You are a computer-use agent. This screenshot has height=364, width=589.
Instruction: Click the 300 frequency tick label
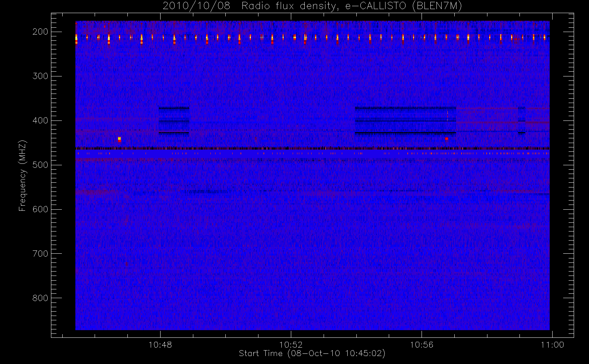[40, 76]
